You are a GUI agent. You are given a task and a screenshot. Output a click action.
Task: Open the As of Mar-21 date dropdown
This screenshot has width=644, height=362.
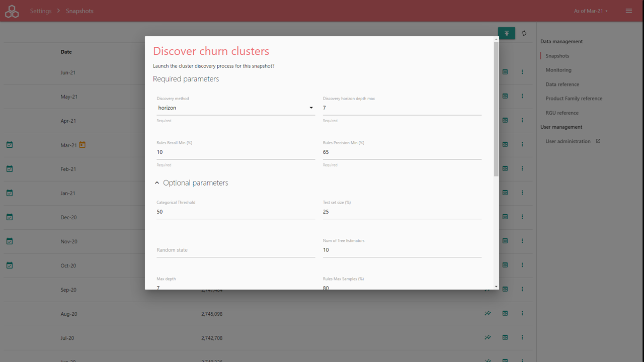(x=591, y=11)
